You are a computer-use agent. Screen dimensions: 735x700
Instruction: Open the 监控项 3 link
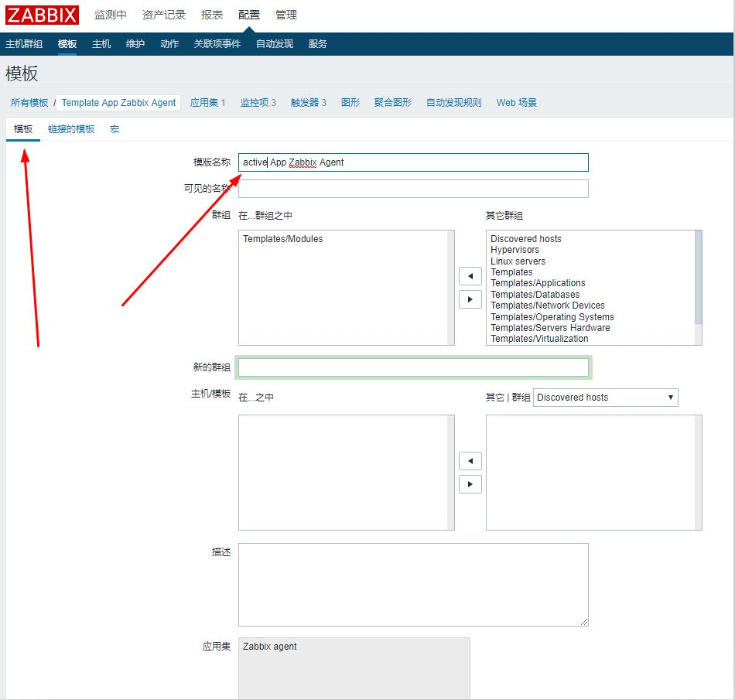click(258, 103)
